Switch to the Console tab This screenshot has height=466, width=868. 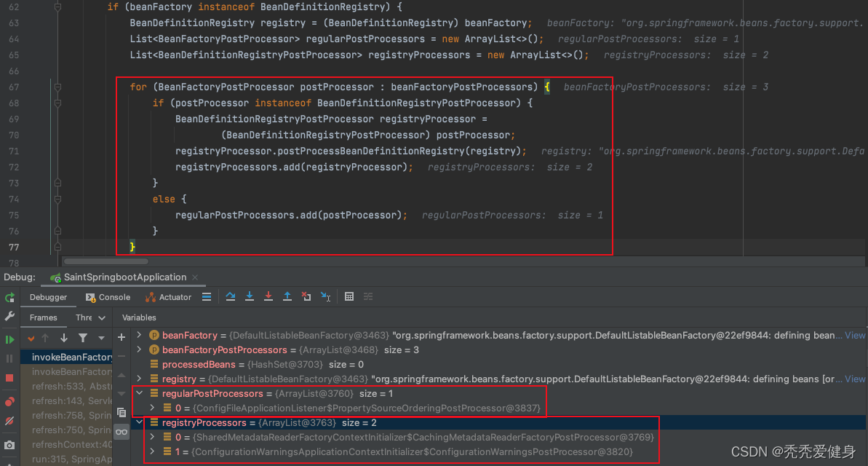click(108, 297)
